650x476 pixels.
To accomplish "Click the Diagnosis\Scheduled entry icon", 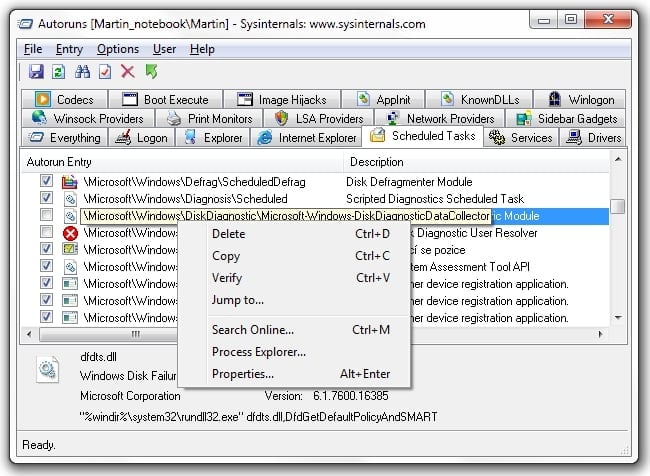I will click(70, 199).
